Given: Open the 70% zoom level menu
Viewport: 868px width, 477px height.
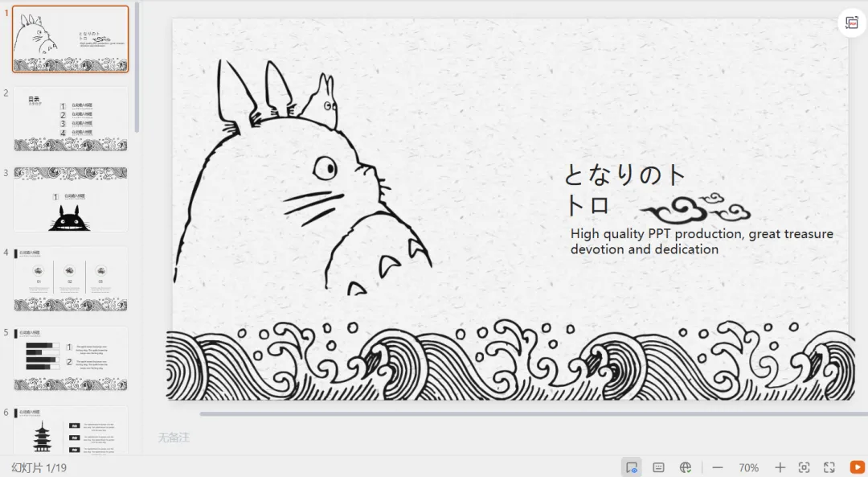Looking at the screenshot, I should [x=748, y=467].
